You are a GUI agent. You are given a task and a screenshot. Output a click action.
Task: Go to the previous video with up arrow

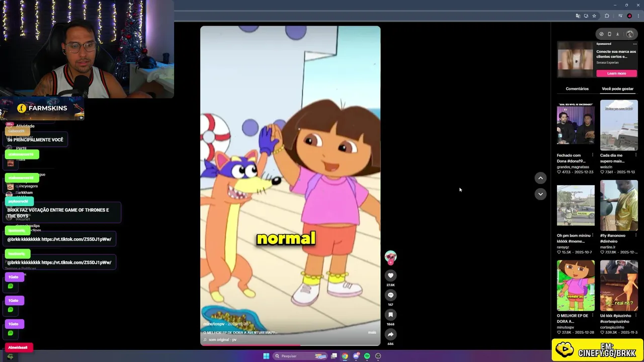540,178
